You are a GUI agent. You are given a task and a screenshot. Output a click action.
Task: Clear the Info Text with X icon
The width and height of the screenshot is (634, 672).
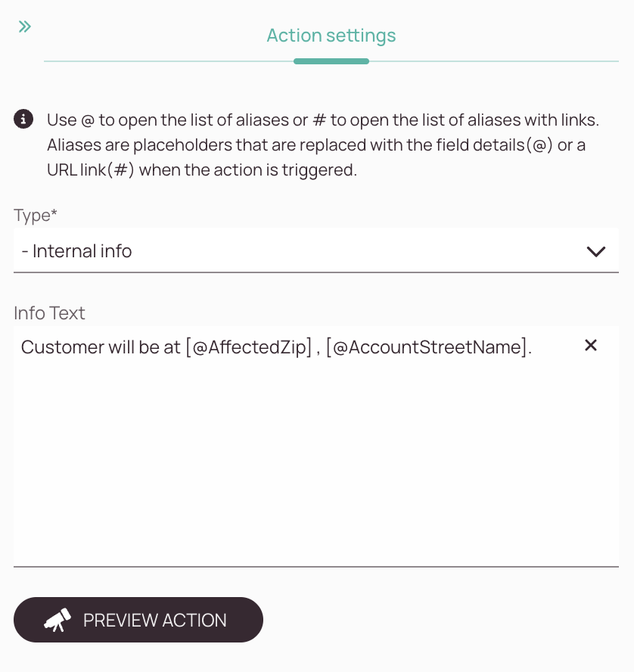pos(591,345)
